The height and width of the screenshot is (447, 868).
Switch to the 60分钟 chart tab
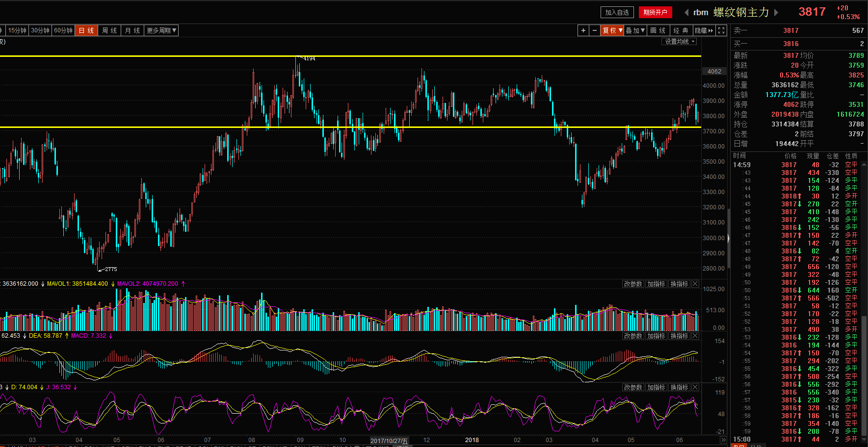click(63, 30)
